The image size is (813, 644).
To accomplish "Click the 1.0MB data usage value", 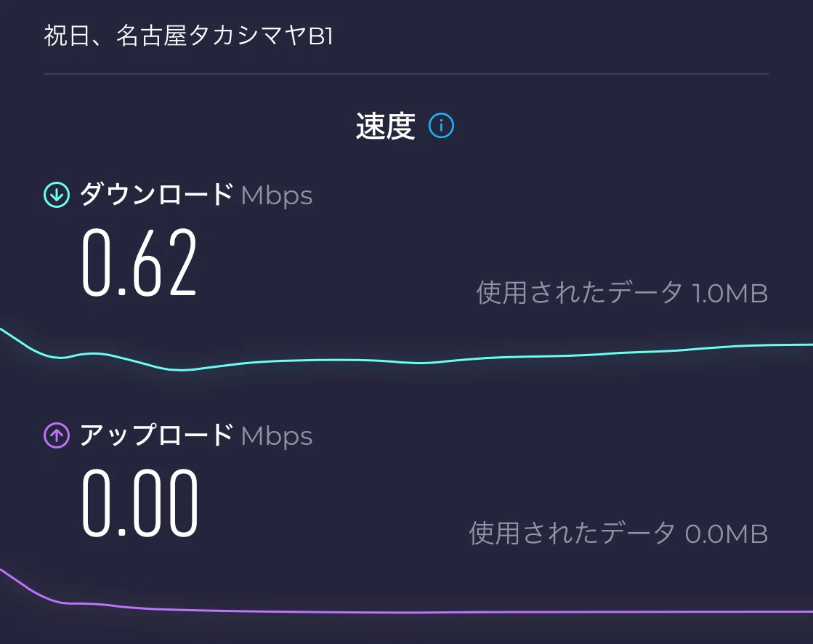I will click(730, 294).
